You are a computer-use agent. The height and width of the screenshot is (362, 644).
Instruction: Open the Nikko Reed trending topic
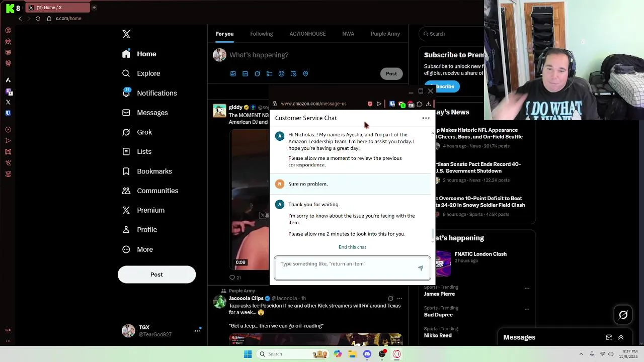pyautogui.click(x=438, y=335)
